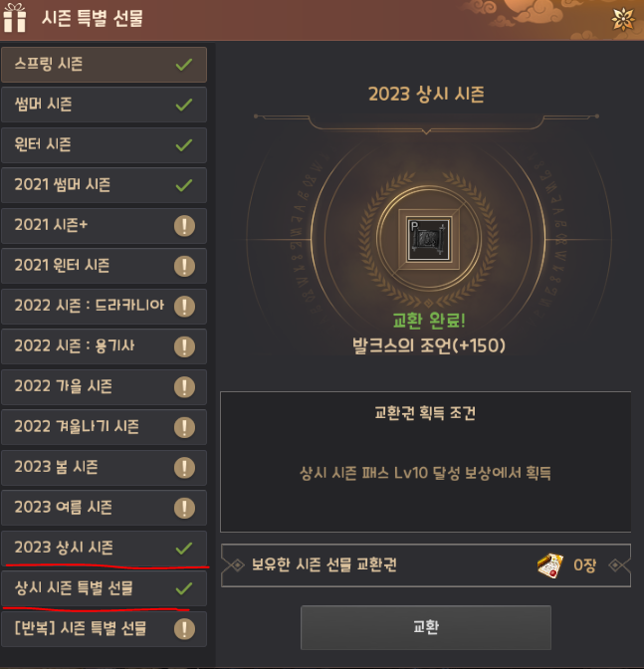Click green checkmark on 스프링 시즌
The height and width of the screenshot is (669, 644).
click(184, 65)
